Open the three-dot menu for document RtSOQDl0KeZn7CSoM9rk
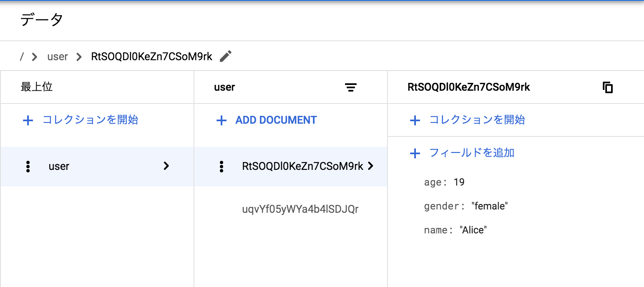Image resolution: width=644 pixels, height=287 pixels. 222,166
